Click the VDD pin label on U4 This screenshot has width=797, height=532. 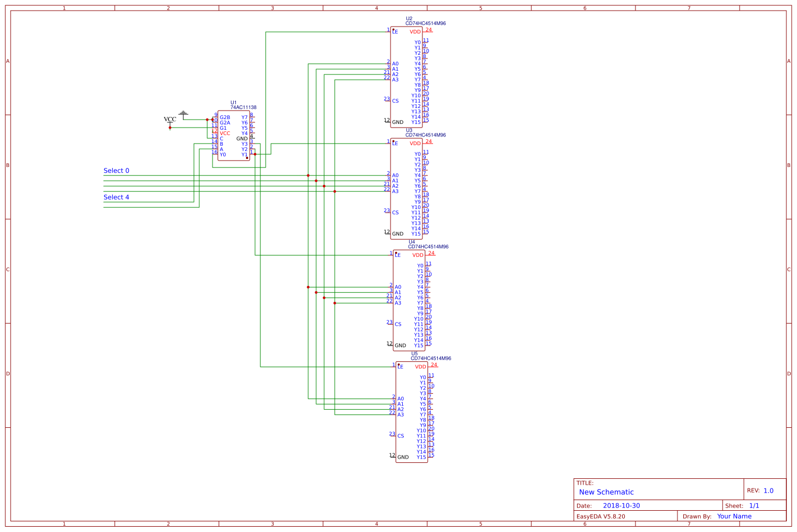point(417,254)
